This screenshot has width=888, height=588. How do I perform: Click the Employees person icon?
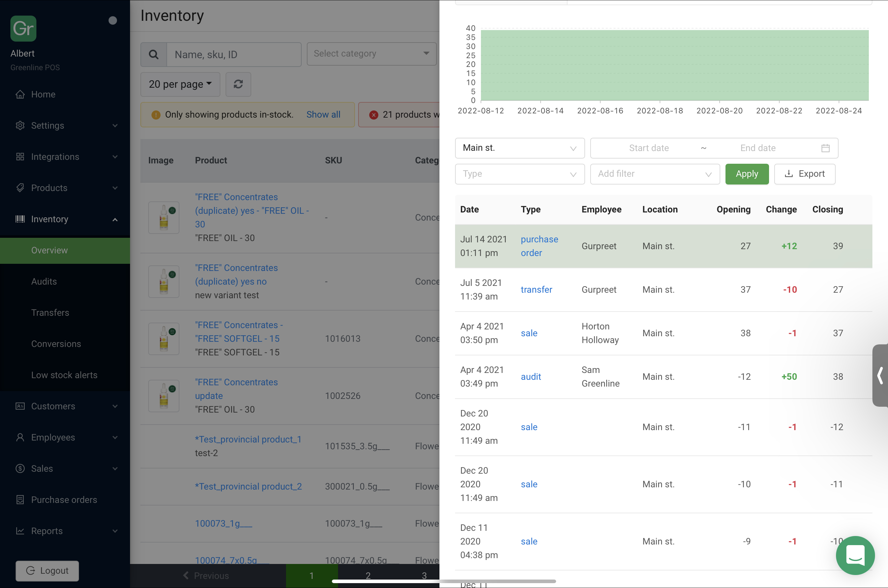[x=20, y=437]
